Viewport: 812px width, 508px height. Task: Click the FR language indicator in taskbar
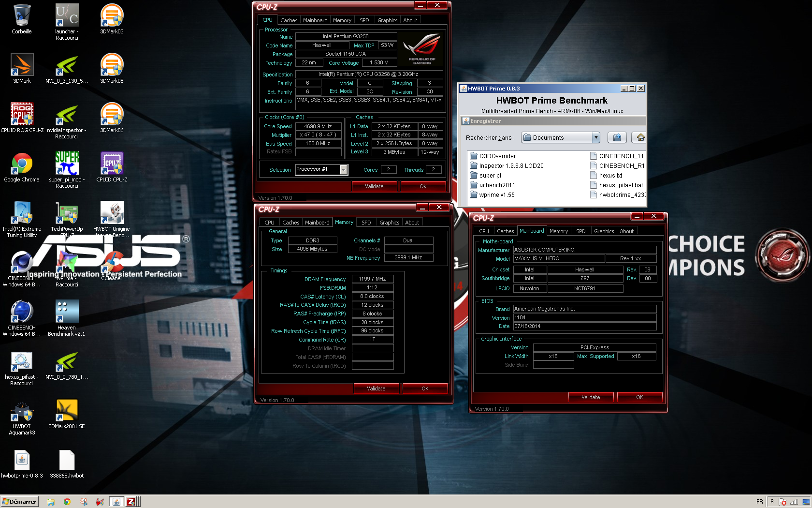point(759,502)
